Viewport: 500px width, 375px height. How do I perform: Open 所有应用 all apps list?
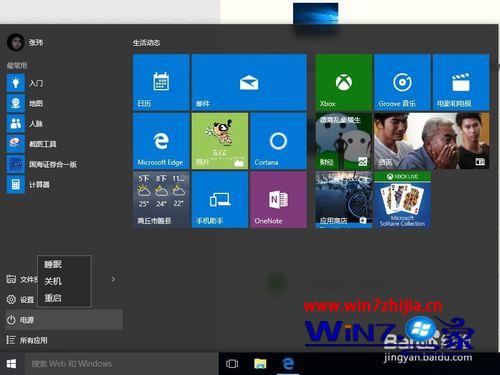[64, 340]
